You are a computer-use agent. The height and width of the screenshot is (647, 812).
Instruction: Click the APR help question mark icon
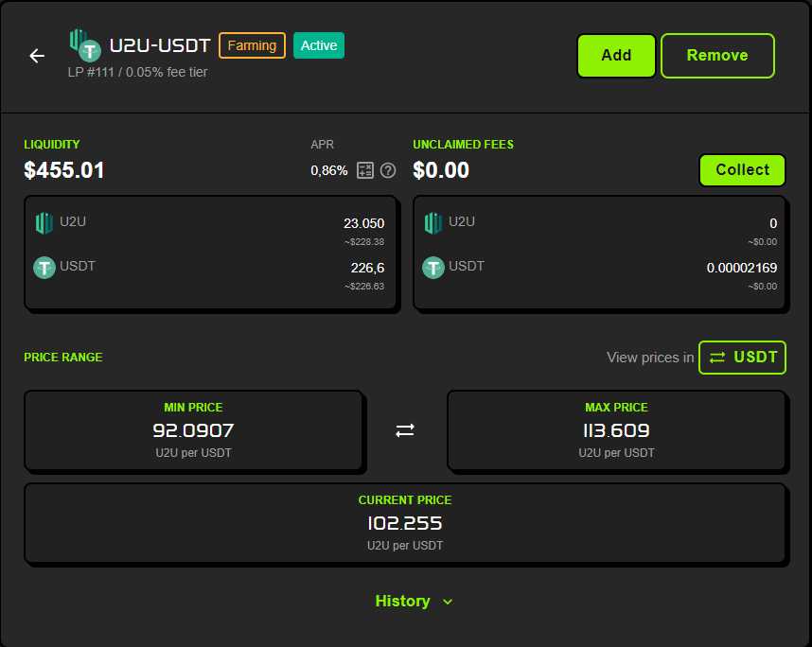pyautogui.click(x=388, y=170)
